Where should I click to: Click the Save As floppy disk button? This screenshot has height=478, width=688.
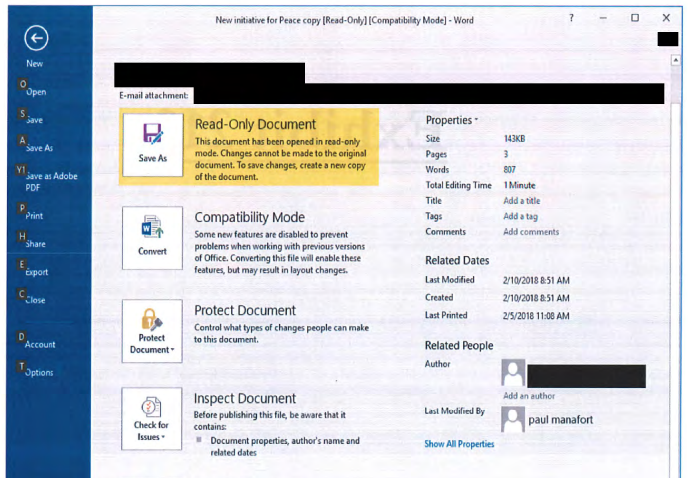click(x=152, y=144)
